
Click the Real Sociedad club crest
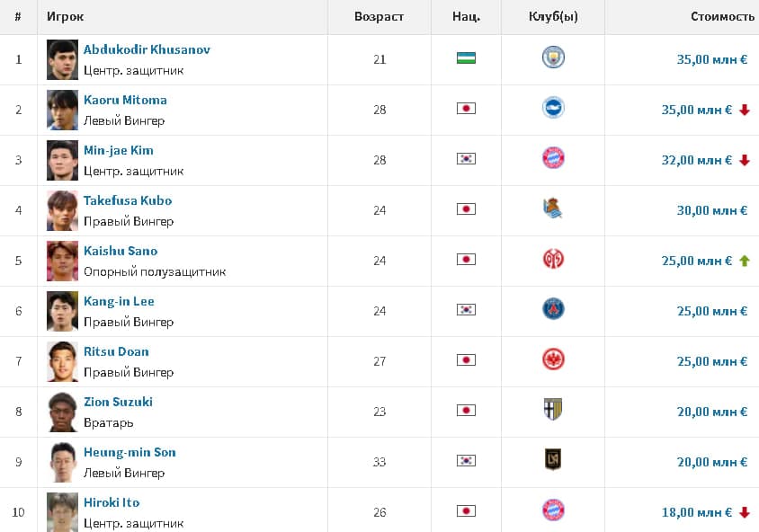click(x=553, y=209)
